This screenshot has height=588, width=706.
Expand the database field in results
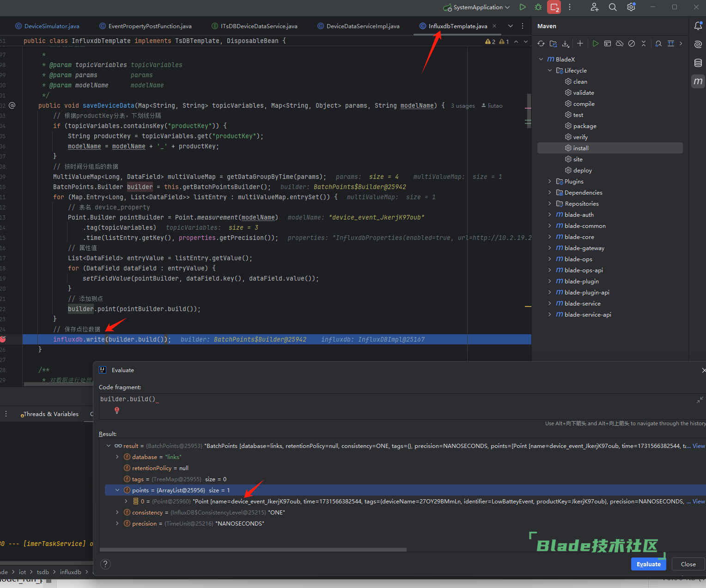(x=117, y=457)
